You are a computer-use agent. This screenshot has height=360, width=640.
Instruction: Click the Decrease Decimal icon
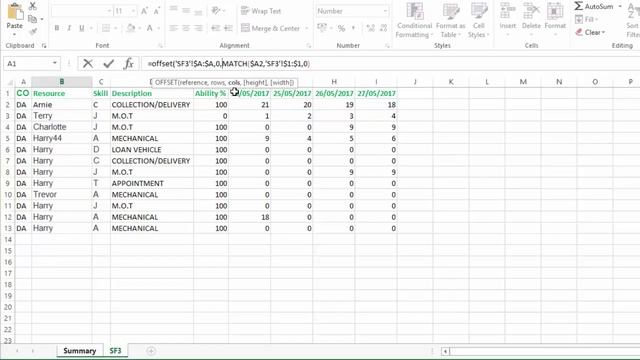point(383,28)
